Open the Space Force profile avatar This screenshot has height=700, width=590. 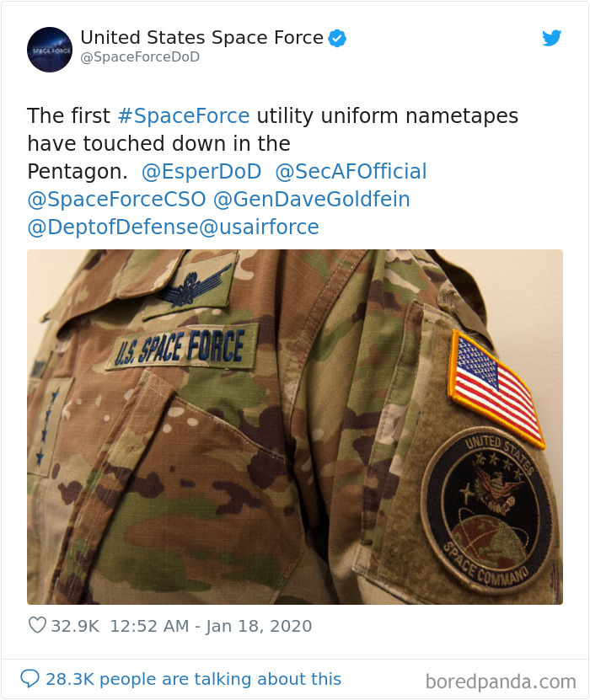coord(50,50)
